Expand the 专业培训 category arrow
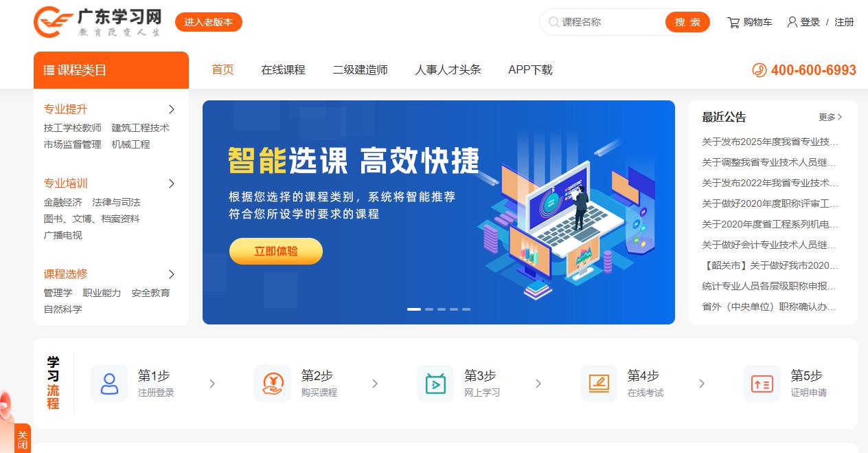868x453 pixels. pyautogui.click(x=172, y=184)
